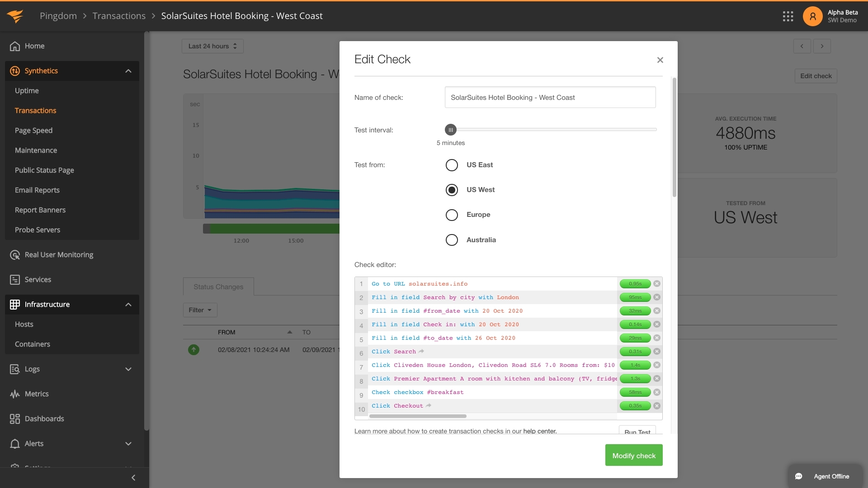Click the check editor horizontal scrollbar

click(x=418, y=416)
